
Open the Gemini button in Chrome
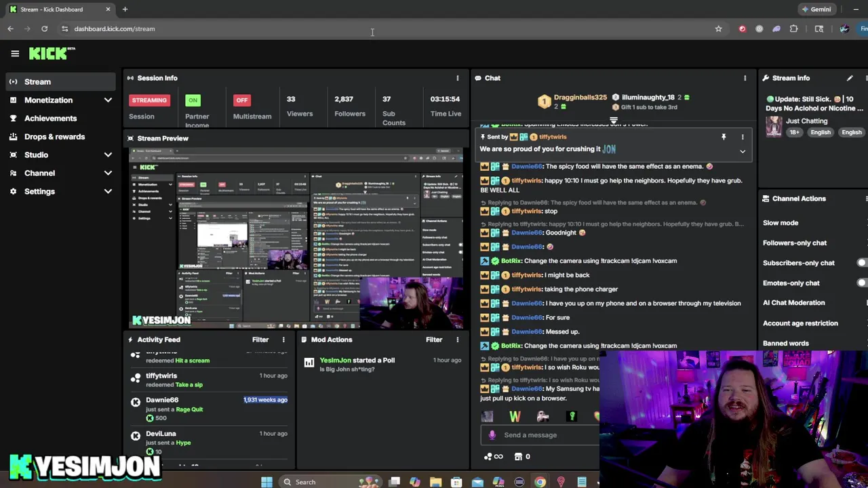[816, 9]
